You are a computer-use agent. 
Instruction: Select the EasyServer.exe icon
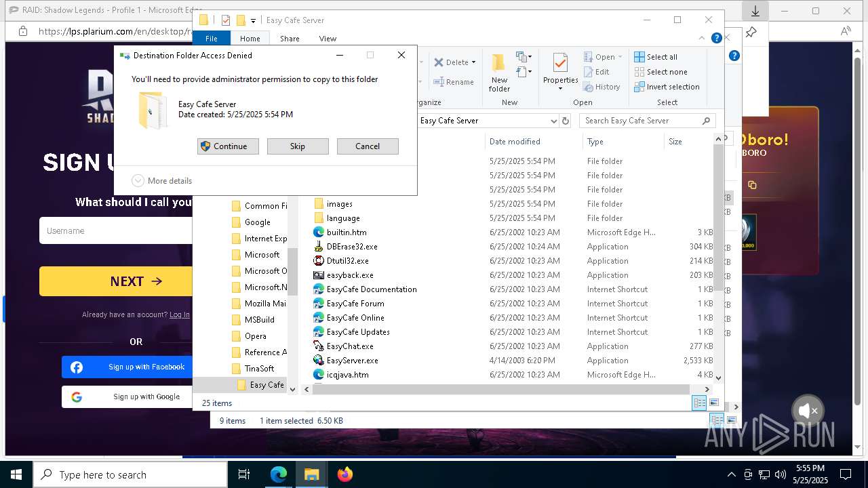(319, 361)
